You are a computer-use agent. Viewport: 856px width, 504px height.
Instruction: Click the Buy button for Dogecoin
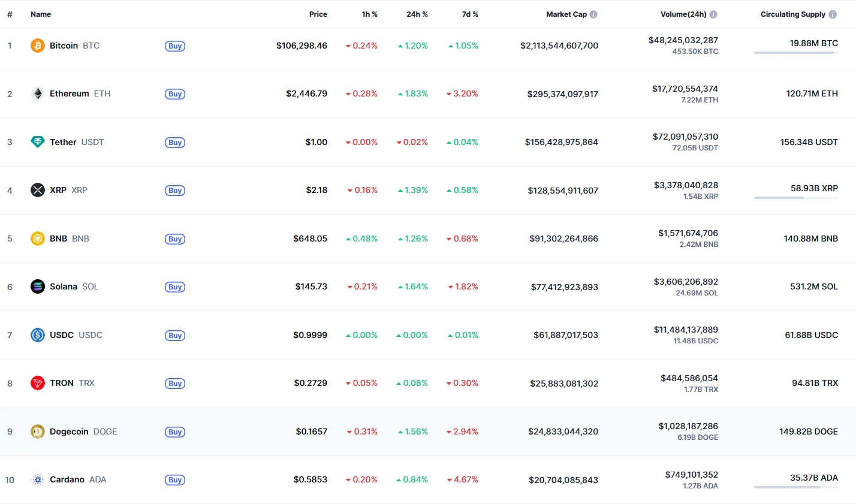(175, 432)
